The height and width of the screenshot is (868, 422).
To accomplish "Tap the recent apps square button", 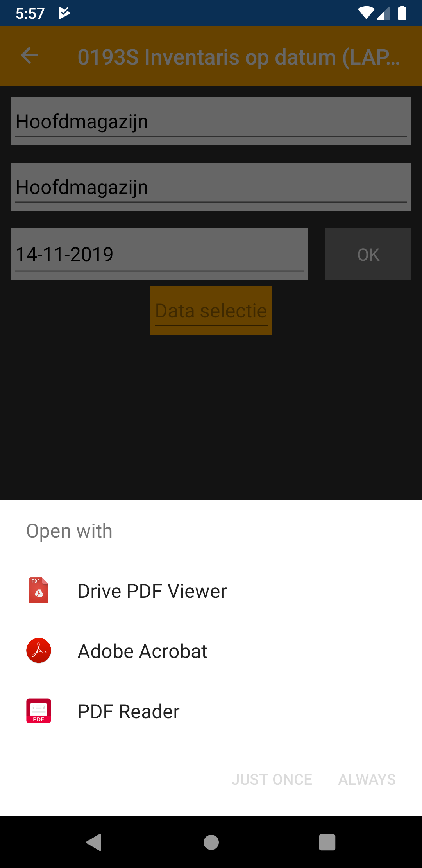I will 327,842.
